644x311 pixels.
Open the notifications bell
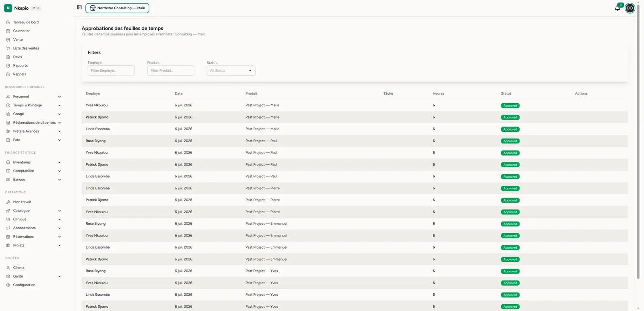(x=617, y=8)
